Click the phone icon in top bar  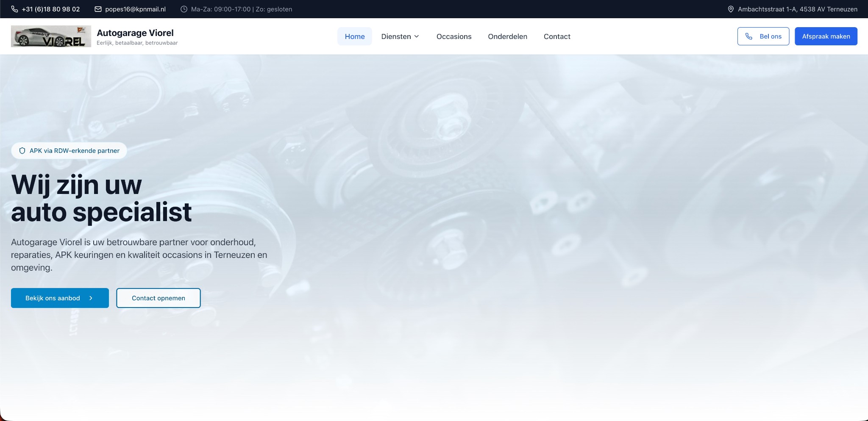point(14,9)
